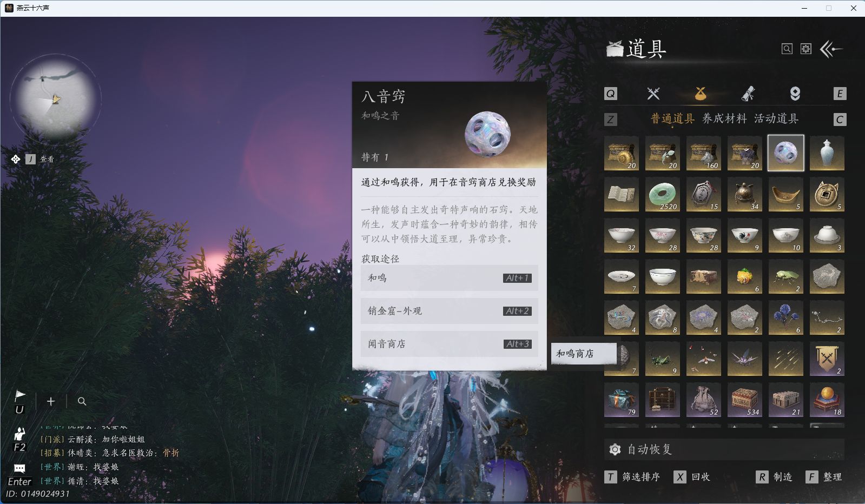Viewport: 865px width, 504px height.
Task: Open the item settings icon beside search
Action: [806, 49]
